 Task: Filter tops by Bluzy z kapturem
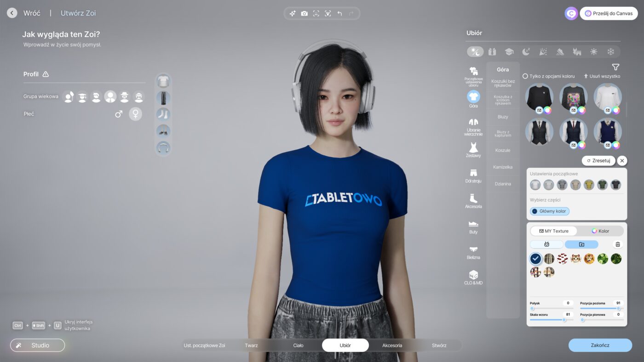pyautogui.click(x=503, y=134)
